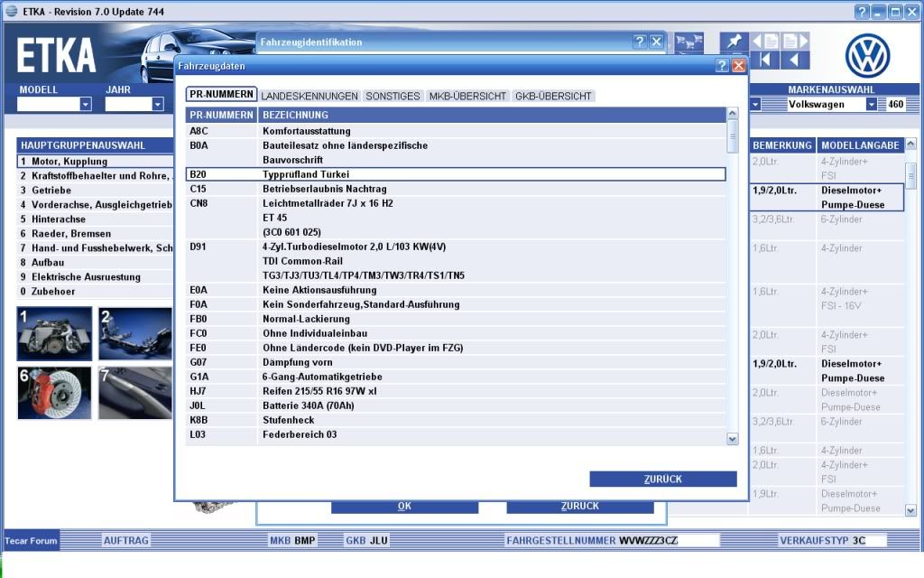Click the PR-NUMMERN column header
Viewport: 924px width, 578px height.
click(x=221, y=115)
